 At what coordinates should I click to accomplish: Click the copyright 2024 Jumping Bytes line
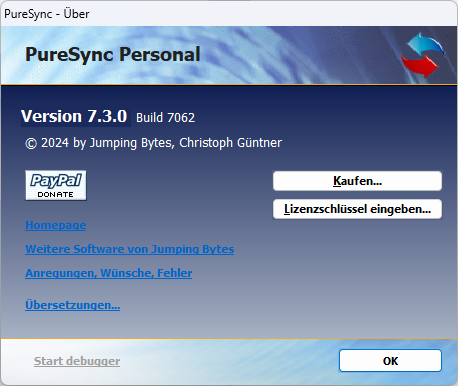coord(154,143)
